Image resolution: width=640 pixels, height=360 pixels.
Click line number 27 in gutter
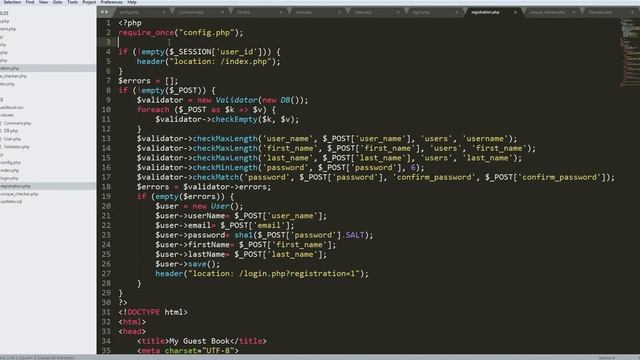[106, 273]
